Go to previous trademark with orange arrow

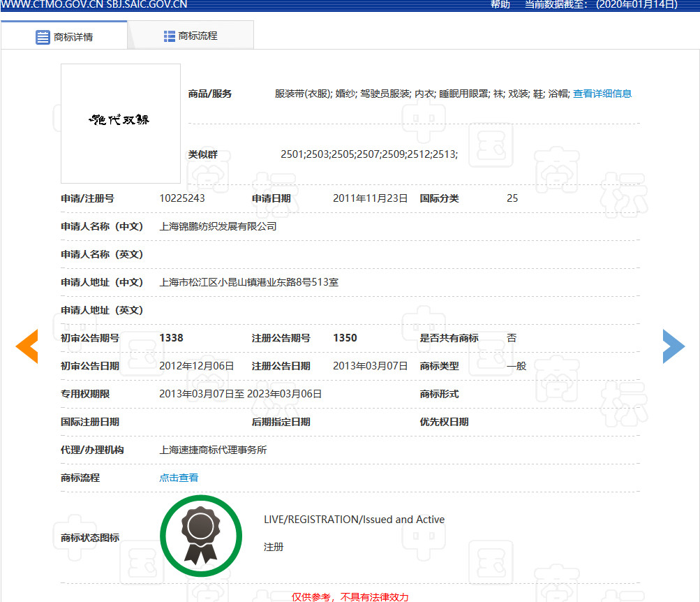coord(27,346)
